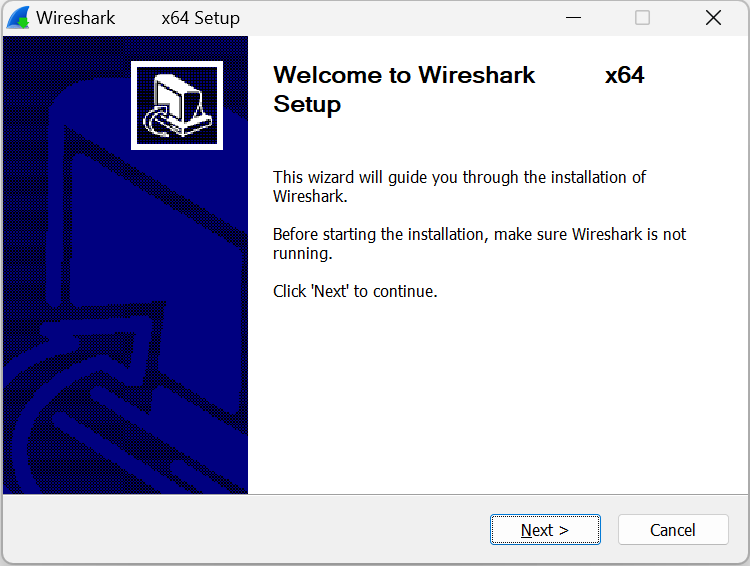The image size is (750, 566).
Task: Click the word "Setup" in the heading
Action: point(307,104)
